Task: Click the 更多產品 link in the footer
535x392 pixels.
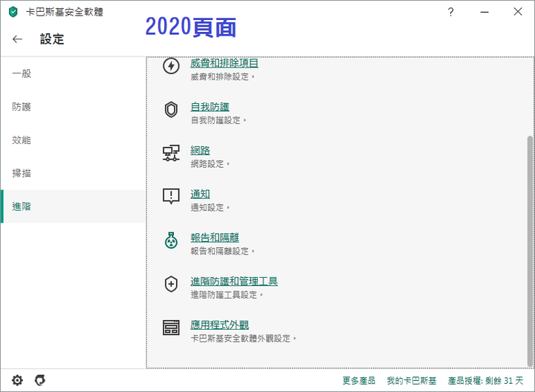Action: point(359,380)
